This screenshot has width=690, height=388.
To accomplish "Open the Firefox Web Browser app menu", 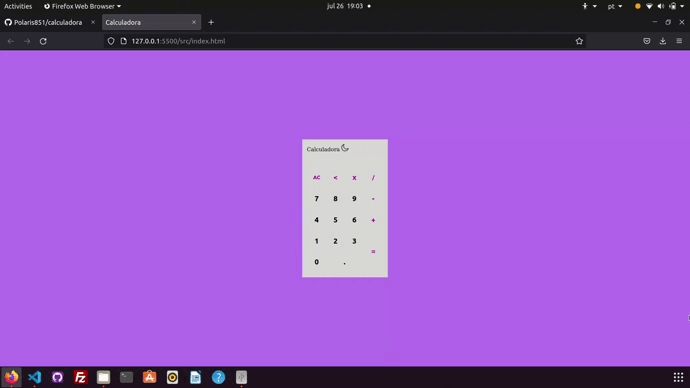I will coord(82,6).
